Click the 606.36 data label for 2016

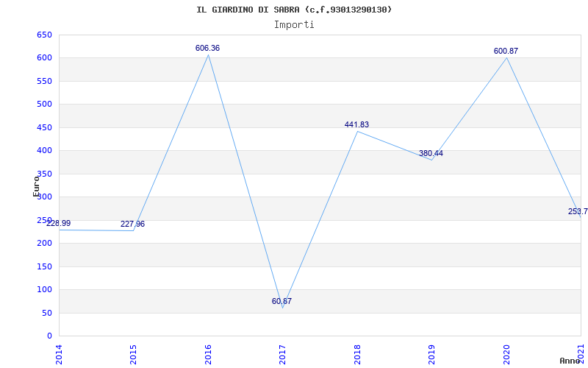(x=207, y=48)
